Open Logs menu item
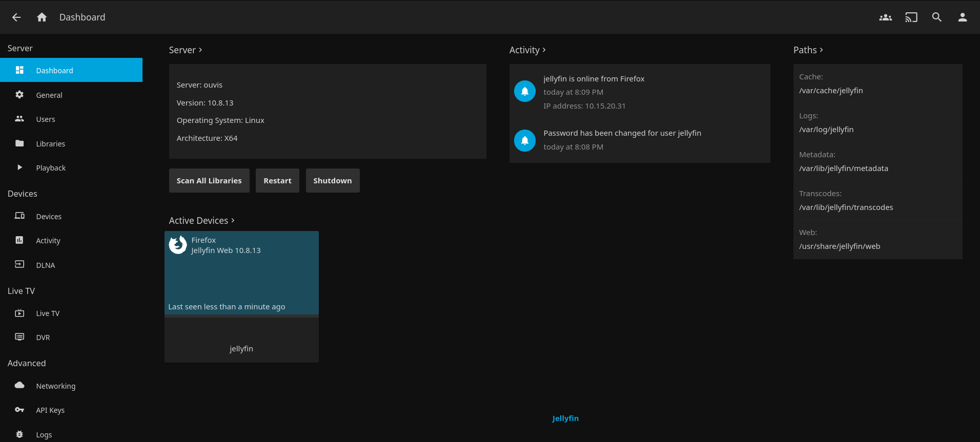The image size is (980, 442). coord(71,434)
